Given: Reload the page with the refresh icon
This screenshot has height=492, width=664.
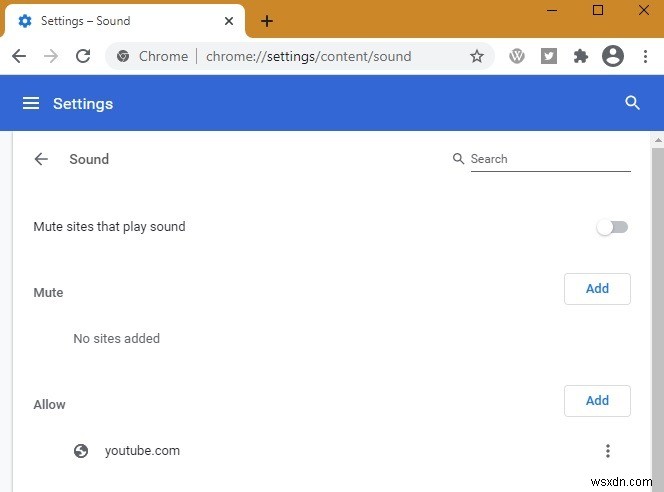Looking at the screenshot, I should pyautogui.click(x=83, y=56).
